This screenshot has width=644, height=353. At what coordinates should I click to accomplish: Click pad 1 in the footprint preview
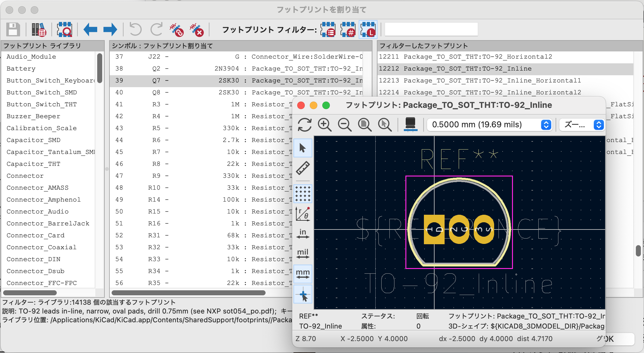pyautogui.click(x=434, y=229)
